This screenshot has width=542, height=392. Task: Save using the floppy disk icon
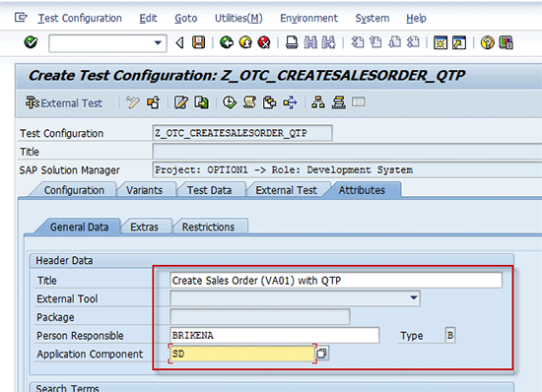pyautogui.click(x=198, y=42)
